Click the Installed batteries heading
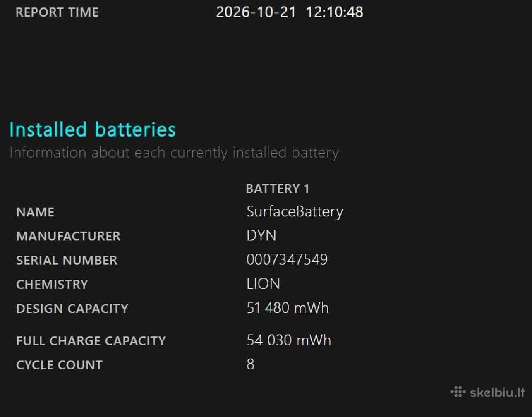The image size is (532, 417). pos(92,129)
